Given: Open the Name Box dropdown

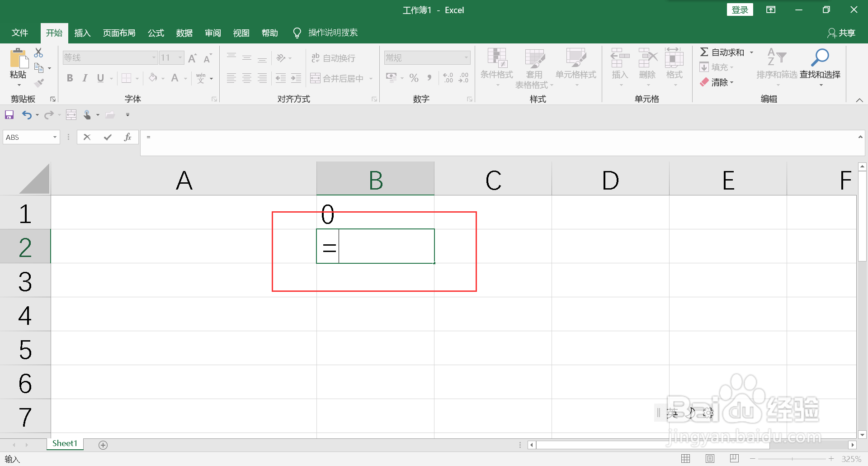Looking at the screenshot, I should tap(54, 137).
